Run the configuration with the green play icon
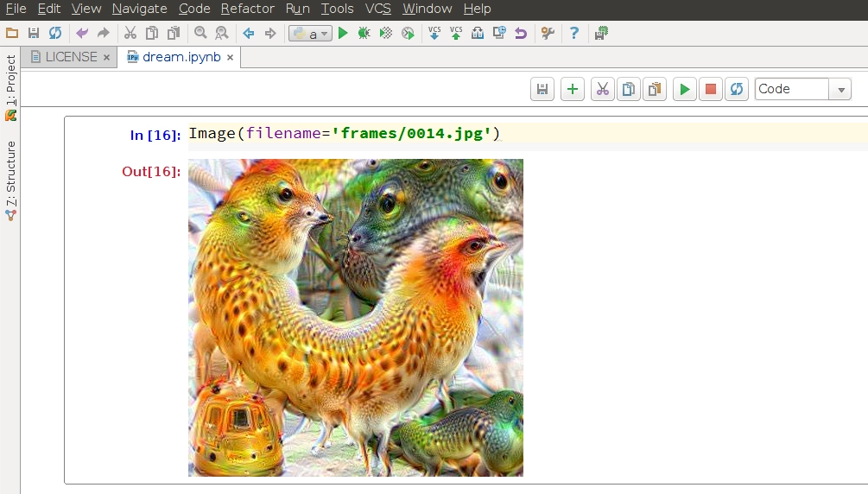Image resolution: width=868 pixels, height=494 pixels. pos(343,33)
